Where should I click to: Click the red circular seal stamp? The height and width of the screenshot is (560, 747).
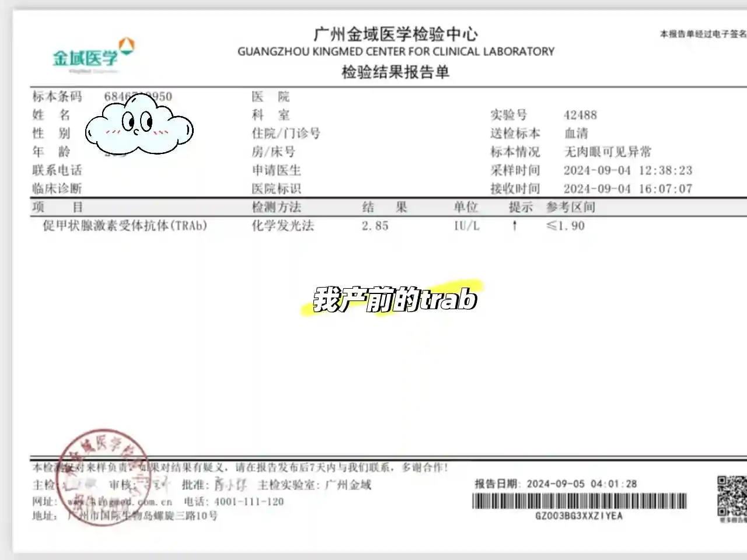pyautogui.click(x=102, y=475)
